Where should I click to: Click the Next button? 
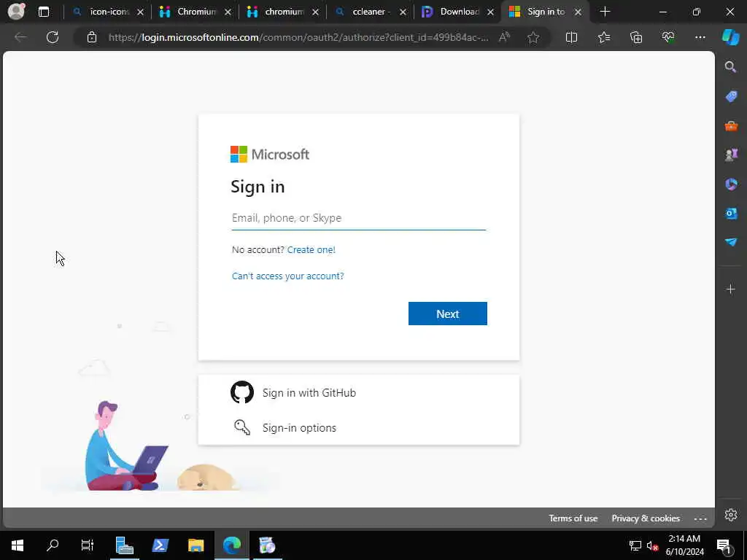(x=447, y=314)
